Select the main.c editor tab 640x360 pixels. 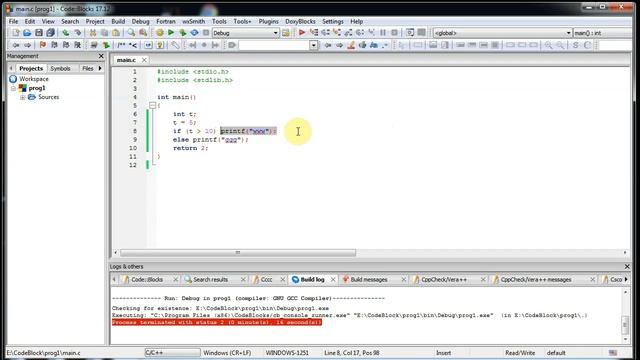tap(126, 60)
